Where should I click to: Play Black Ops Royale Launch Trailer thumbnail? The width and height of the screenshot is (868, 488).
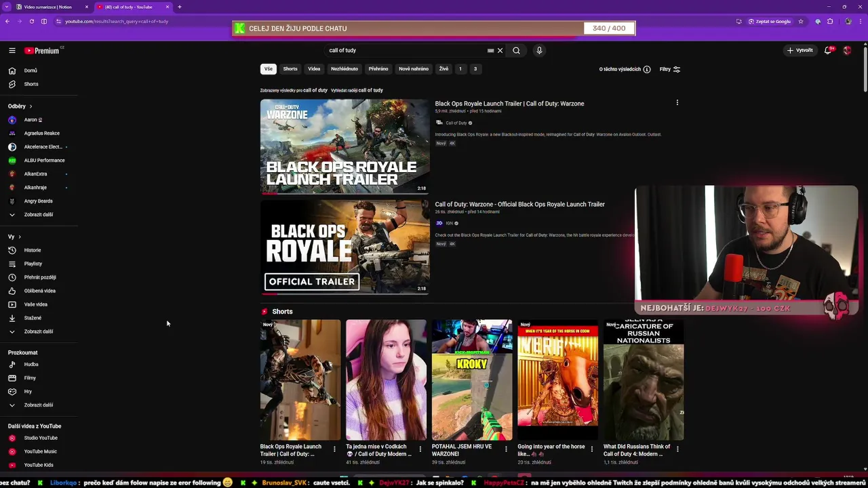pos(344,146)
